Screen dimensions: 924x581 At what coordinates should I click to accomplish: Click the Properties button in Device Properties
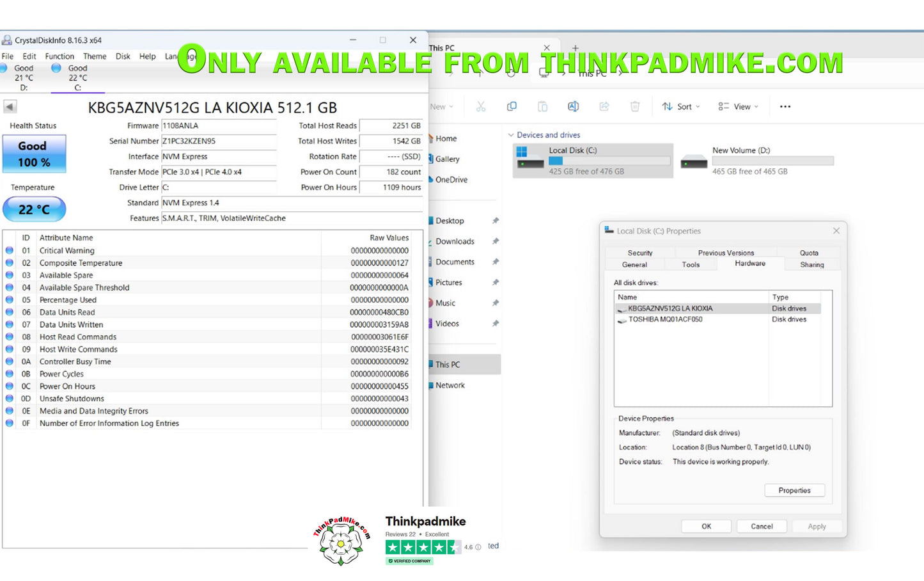794,490
